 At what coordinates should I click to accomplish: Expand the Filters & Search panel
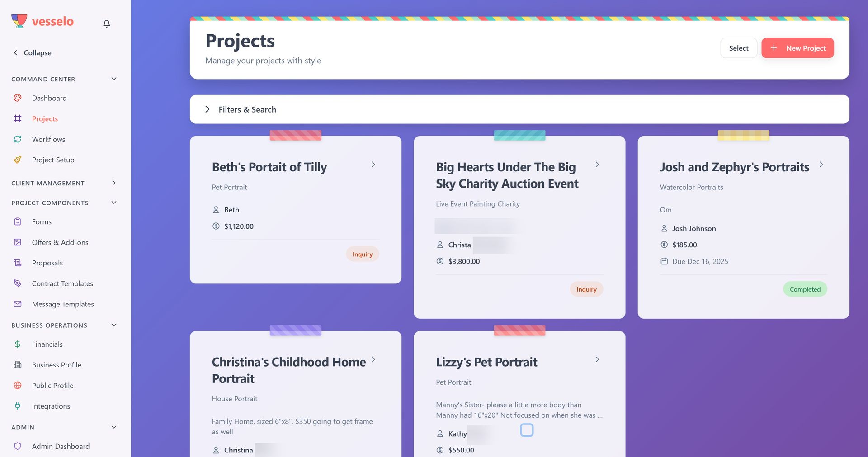click(x=208, y=109)
